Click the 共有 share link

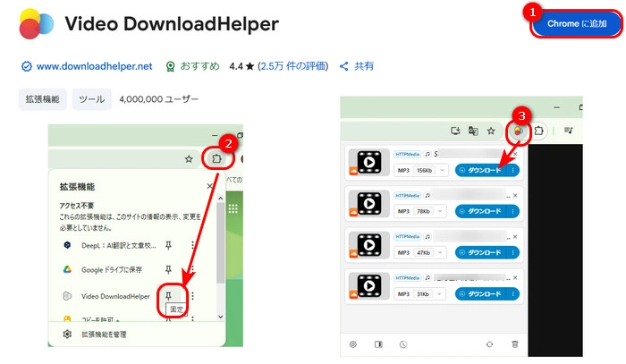(357, 66)
